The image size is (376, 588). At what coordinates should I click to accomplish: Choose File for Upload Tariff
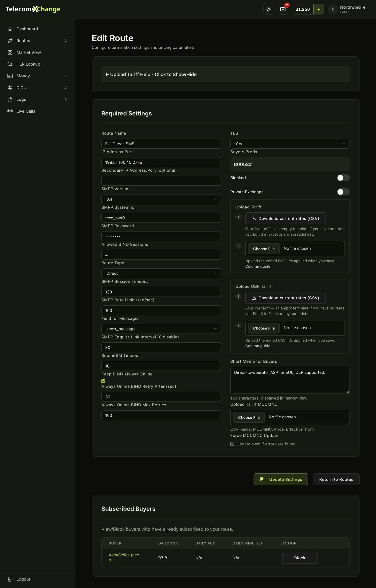(264, 249)
